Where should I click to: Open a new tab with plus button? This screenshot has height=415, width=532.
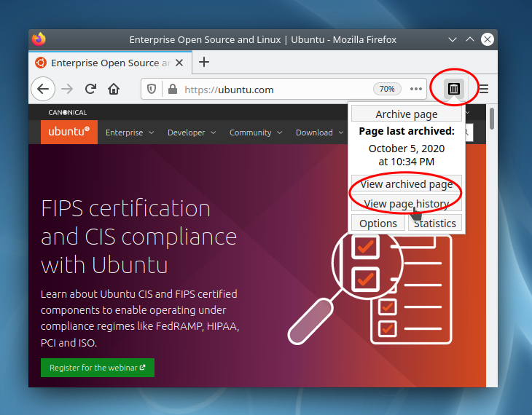(x=204, y=62)
